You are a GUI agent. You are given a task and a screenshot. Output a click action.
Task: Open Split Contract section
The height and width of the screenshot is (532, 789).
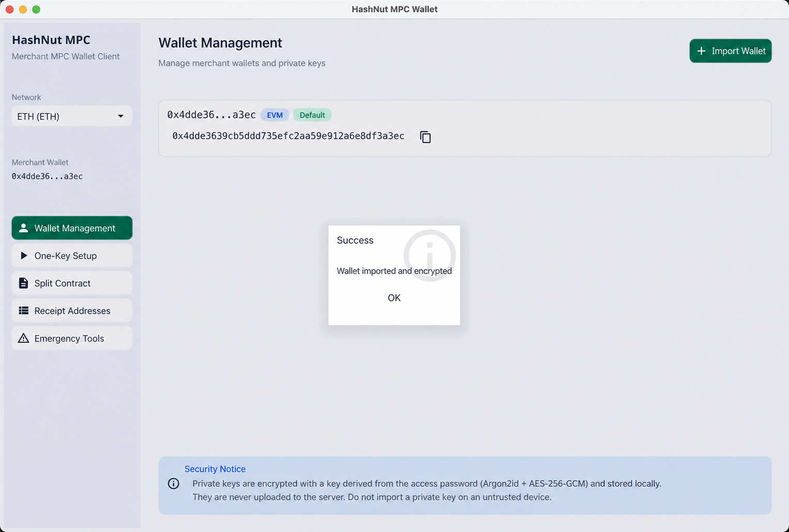coord(72,283)
